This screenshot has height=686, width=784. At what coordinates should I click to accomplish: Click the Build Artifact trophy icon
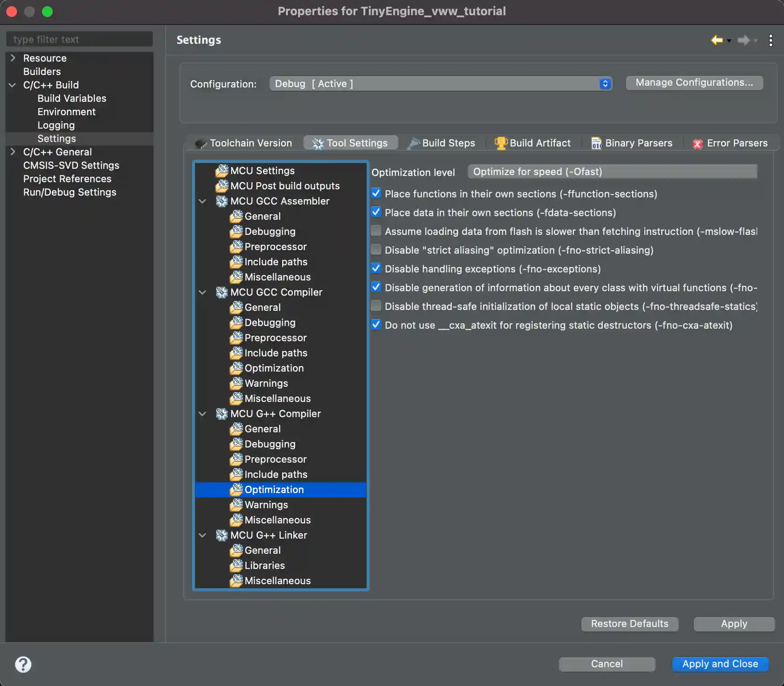click(x=500, y=143)
